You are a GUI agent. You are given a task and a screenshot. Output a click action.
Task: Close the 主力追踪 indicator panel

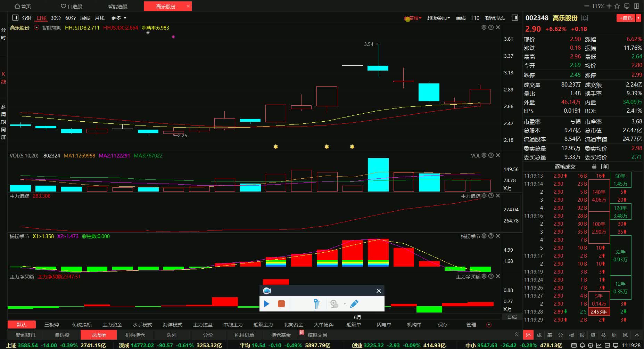coord(498,196)
